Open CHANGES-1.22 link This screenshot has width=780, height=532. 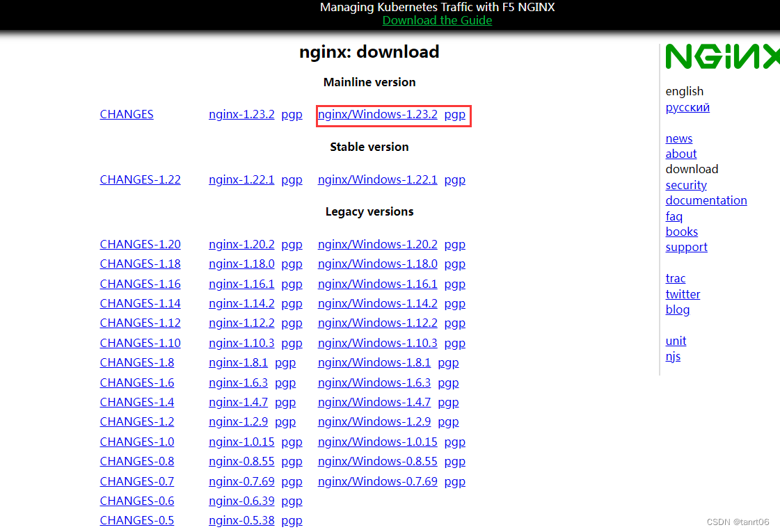[x=140, y=179]
